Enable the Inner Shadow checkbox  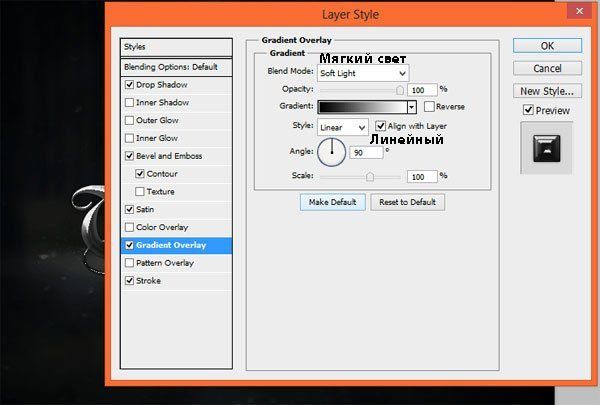(129, 103)
